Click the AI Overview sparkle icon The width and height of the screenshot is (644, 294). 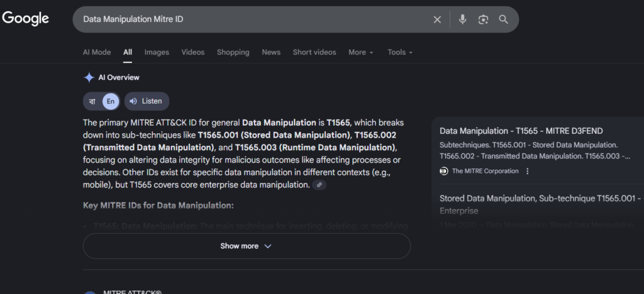(89, 77)
